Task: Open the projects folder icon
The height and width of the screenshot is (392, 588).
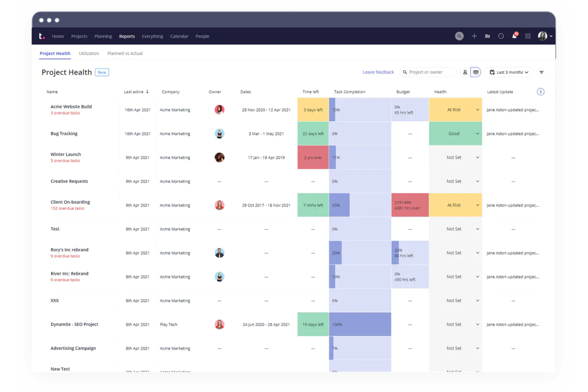Action: point(487,36)
